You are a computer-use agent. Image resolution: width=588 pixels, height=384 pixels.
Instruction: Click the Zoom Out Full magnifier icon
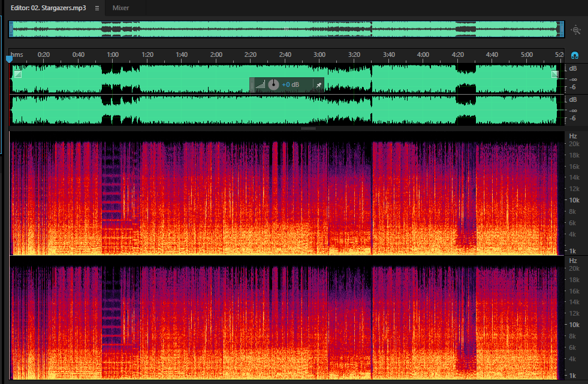575,30
